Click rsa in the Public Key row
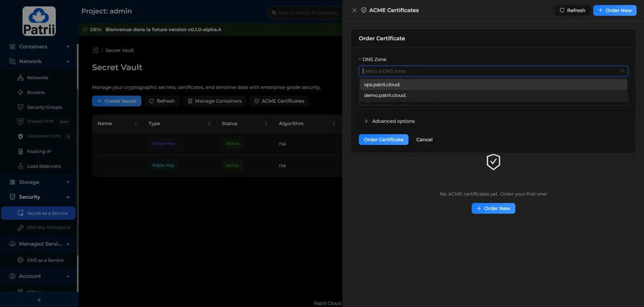Screen dimensions: 644x307 pyautogui.click(x=282, y=165)
